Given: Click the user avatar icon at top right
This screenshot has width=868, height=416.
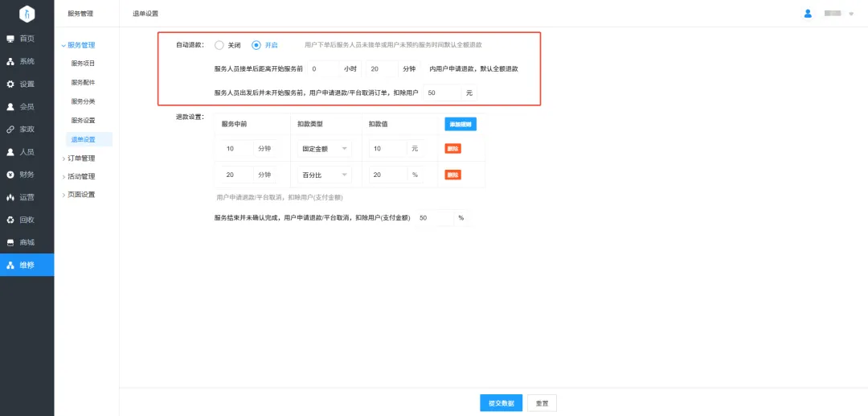Looking at the screenshot, I should tap(808, 14).
